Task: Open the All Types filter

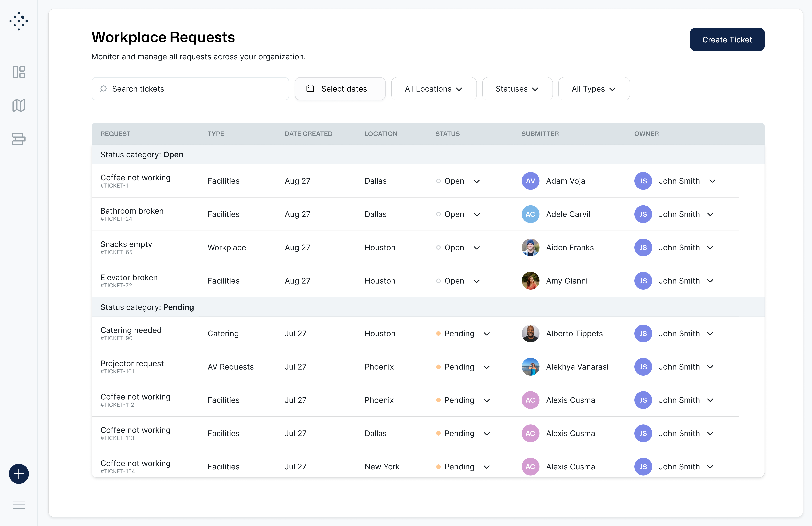Action: coord(594,89)
